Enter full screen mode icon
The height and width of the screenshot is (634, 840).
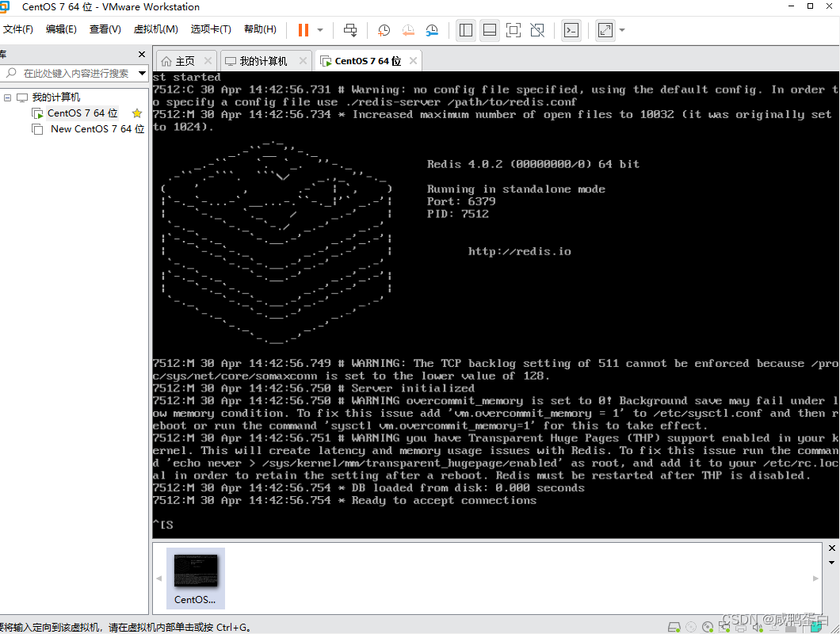point(514,30)
